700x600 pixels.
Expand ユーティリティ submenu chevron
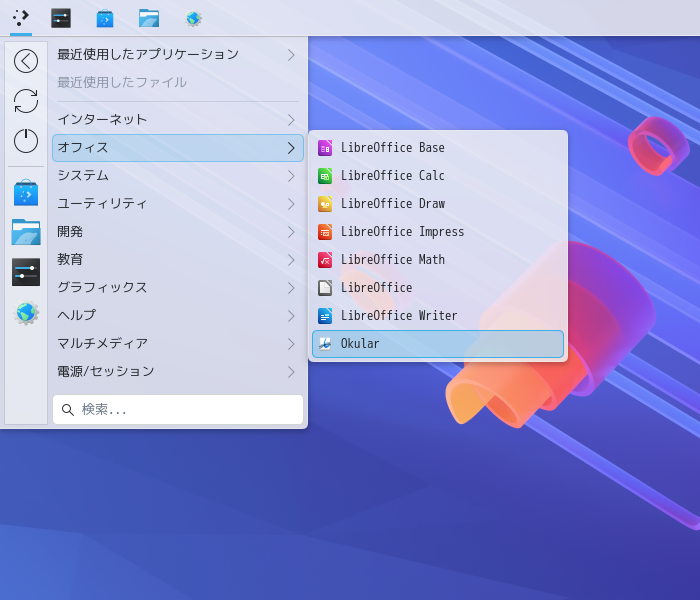(291, 204)
